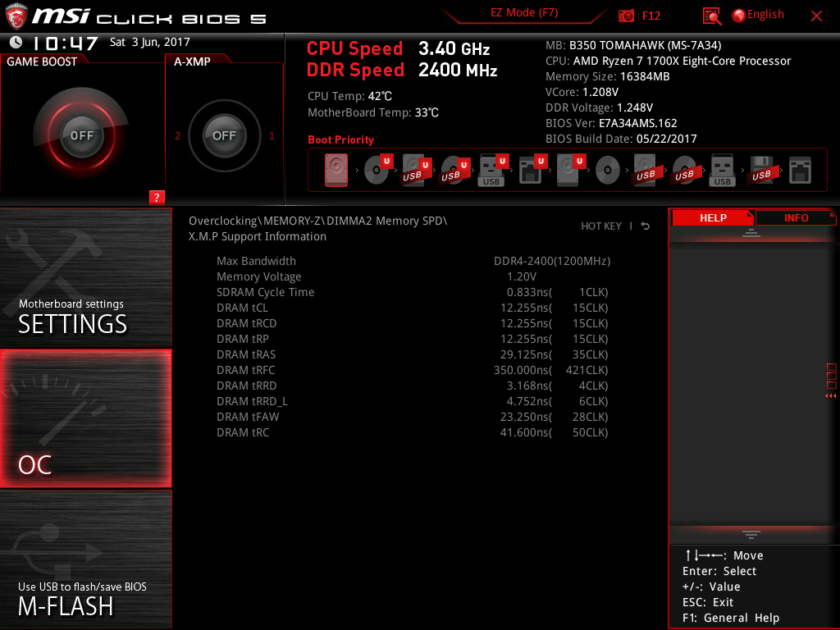Toggle the GAME BOOST knob on
The image size is (840, 630).
point(81,135)
